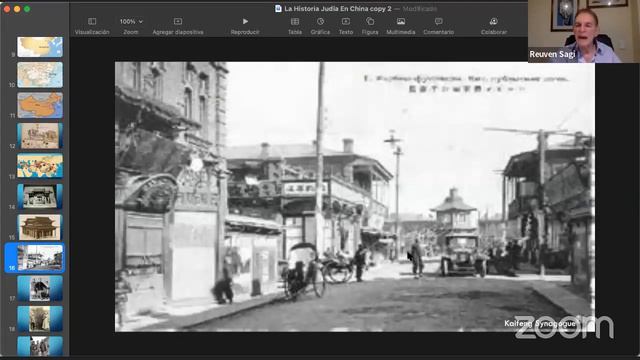The width and height of the screenshot is (640, 360).
Task: Open the Multimedia insert menu
Action: point(401,26)
